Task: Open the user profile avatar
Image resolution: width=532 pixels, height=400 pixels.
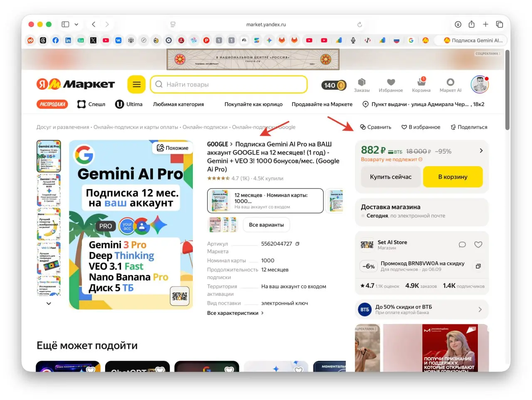Action: point(480,85)
